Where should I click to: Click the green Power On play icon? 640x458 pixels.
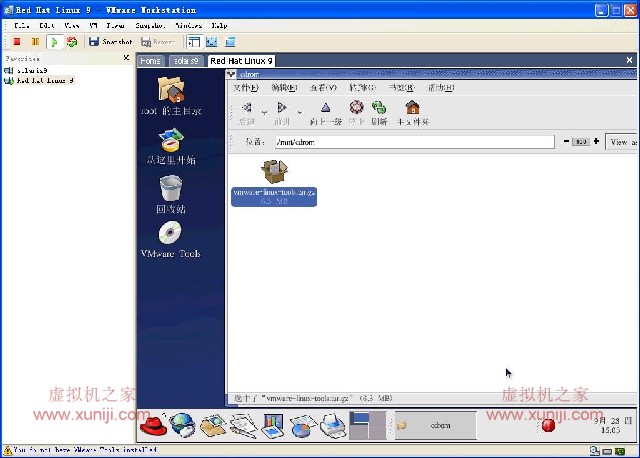(x=54, y=42)
